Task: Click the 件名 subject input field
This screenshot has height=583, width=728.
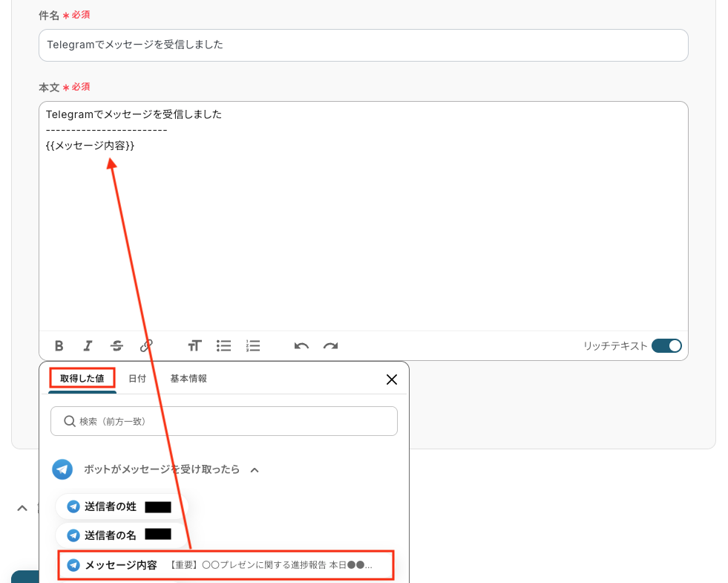Action: [363, 45]
